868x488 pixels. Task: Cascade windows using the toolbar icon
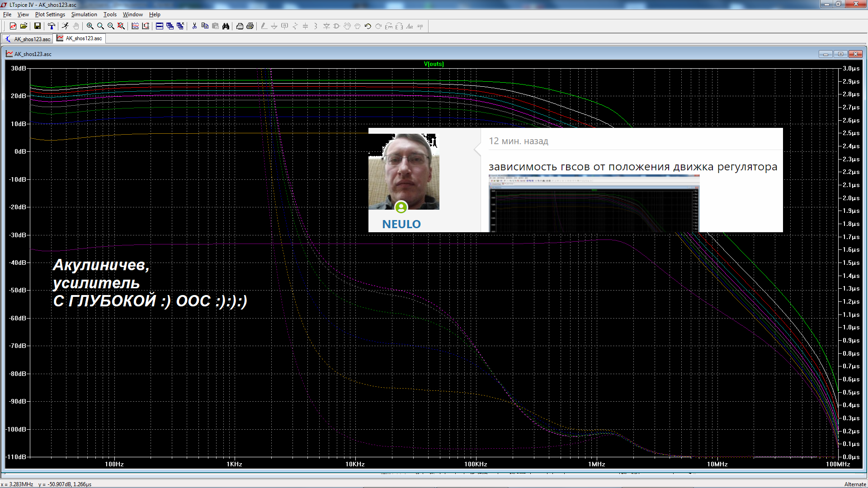(170, 26)
